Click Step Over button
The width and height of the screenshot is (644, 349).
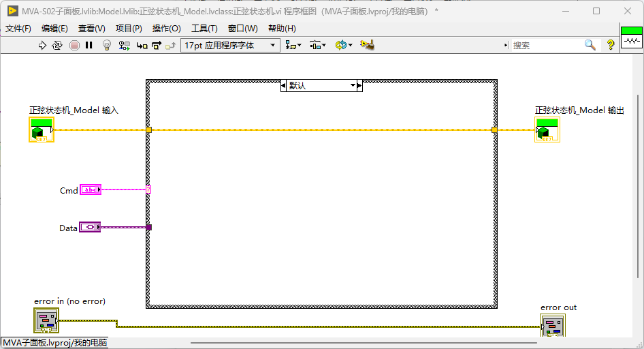pyautogui.click(x=156, y=45)
